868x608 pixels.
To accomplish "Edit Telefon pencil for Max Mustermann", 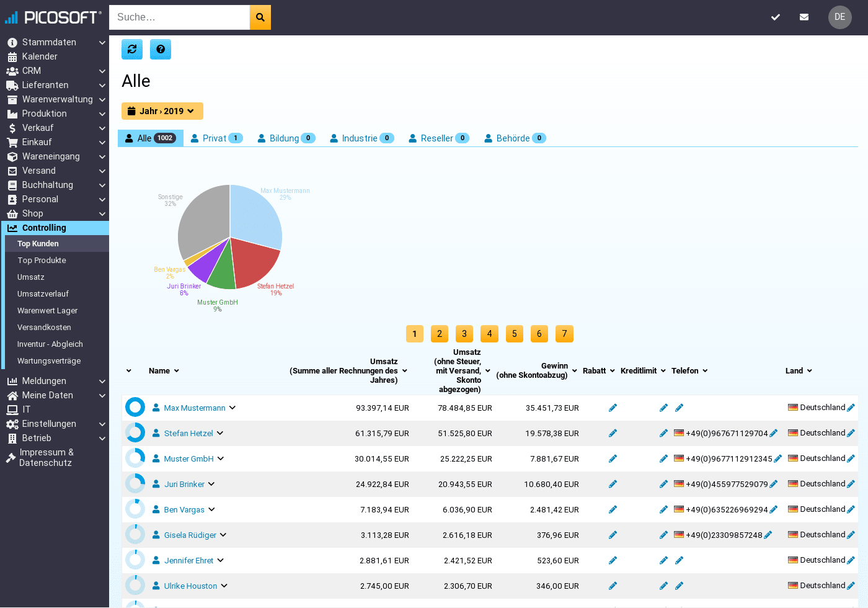I will pos(679,408).
